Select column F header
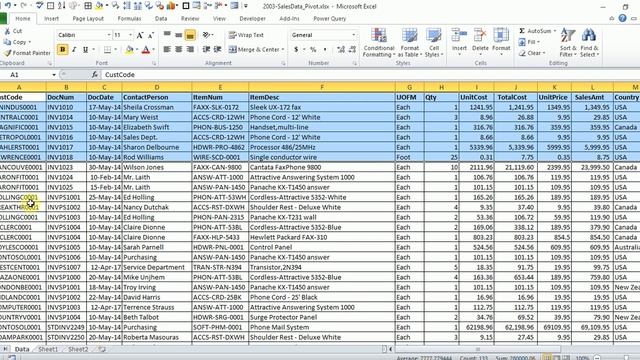Screen dimensions: 640x360 coord(322,87)
